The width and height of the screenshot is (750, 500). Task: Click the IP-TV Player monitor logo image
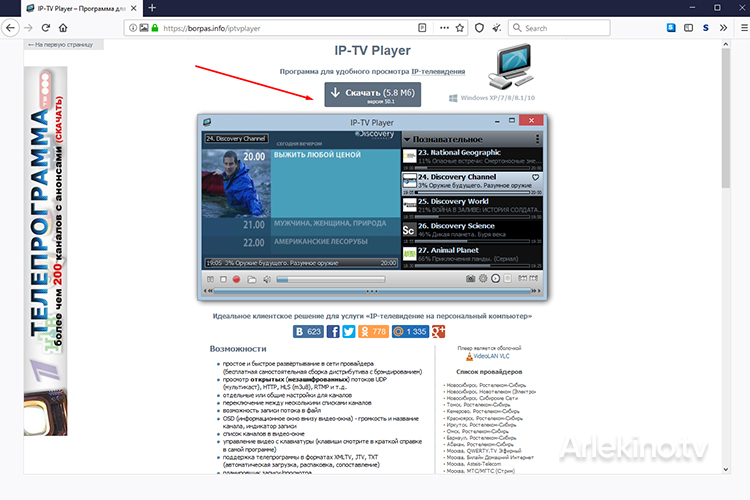(510, 66)
